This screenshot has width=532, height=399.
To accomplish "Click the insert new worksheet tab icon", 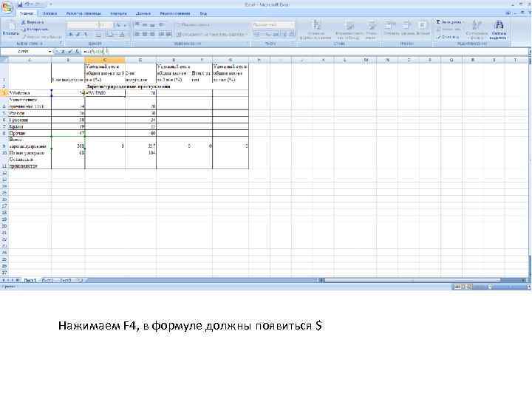I will coord(80,280).
